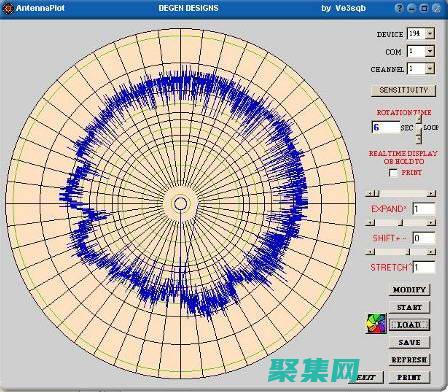Click the 'DEGEN DESIGNS' title text

pos(188,8)
